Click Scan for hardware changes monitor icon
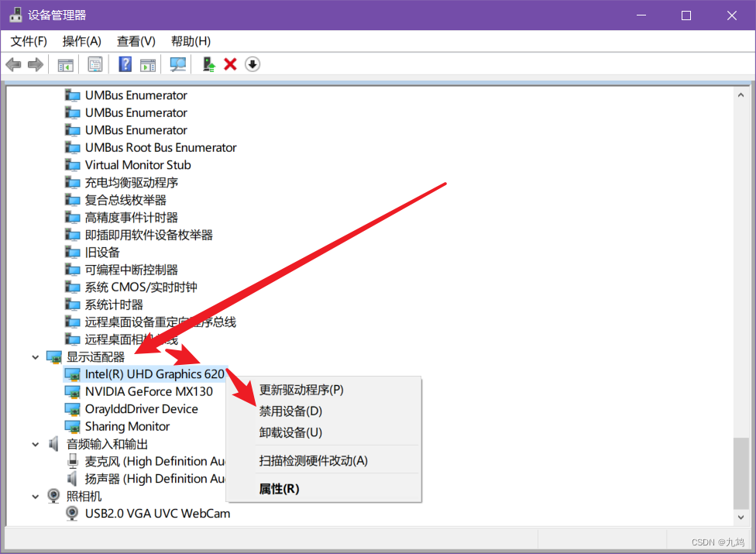 (x=178, y=64)
